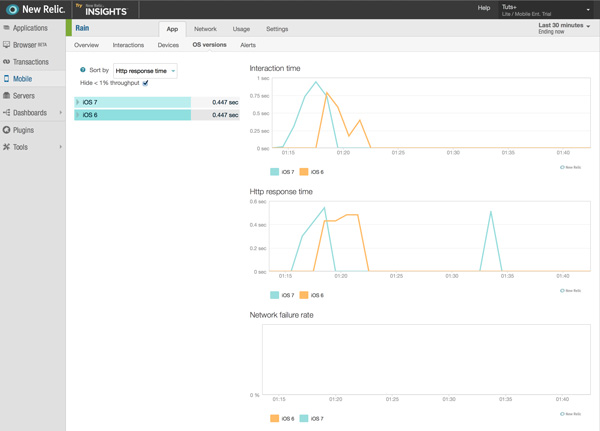Switch to the Settings tab

click(x=277, y=29)
